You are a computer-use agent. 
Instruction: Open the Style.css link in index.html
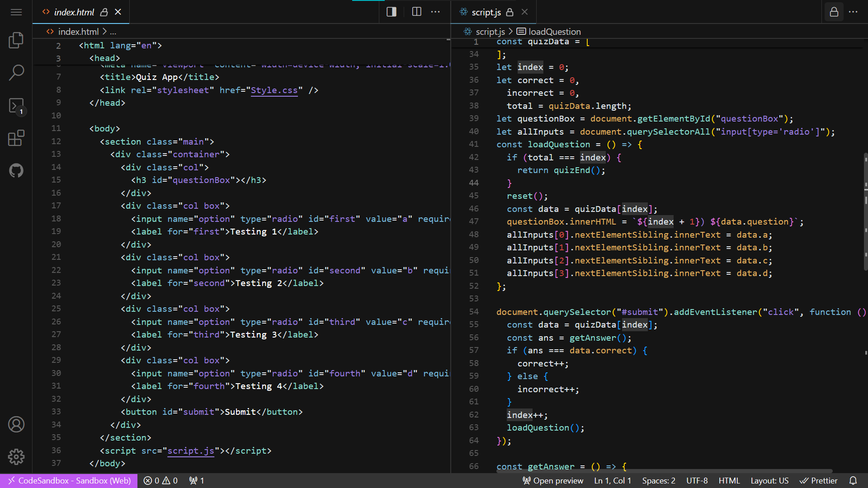[274, 90]
